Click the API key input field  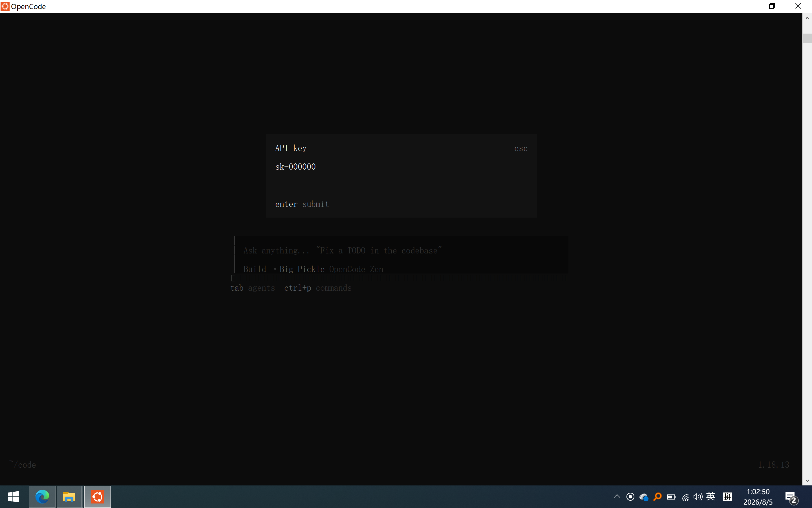pyautogui.click(x=401, y=167)
